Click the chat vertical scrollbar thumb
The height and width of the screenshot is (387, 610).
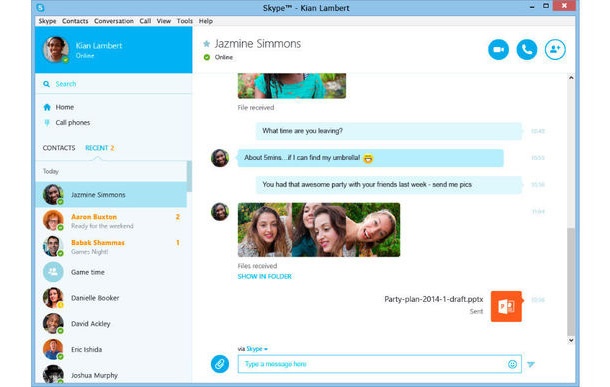point(571,282)
